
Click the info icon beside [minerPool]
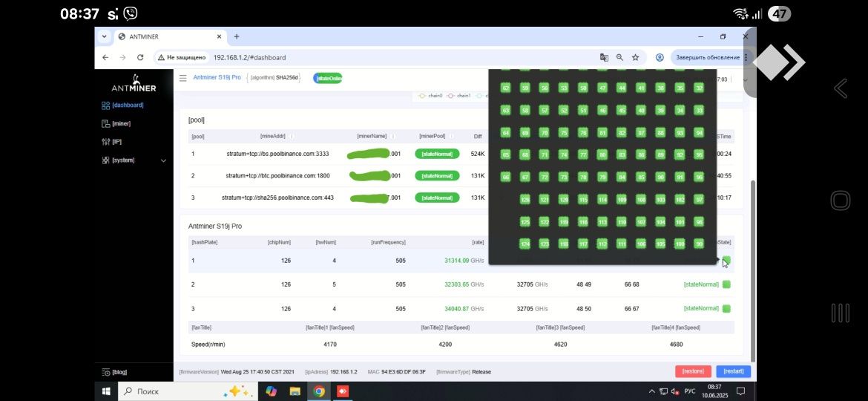(451, 136)
